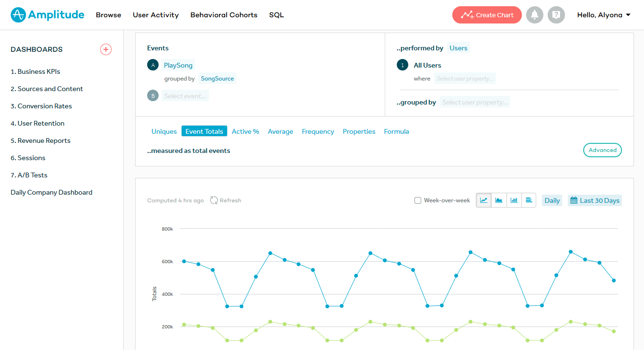The width and height of the screenshot is (644, 350).
Task: Click the Advanced button
Action: point(602,150)
